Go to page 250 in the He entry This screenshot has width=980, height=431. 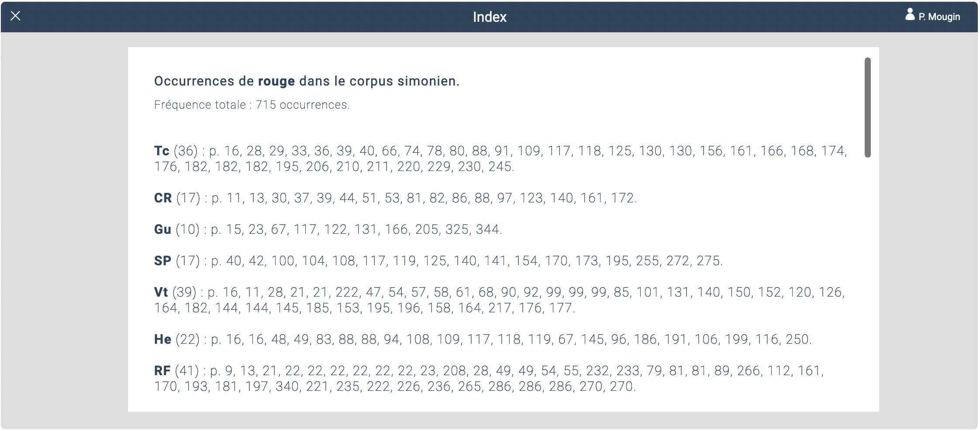pyautogui.click(x=797, y=339)
